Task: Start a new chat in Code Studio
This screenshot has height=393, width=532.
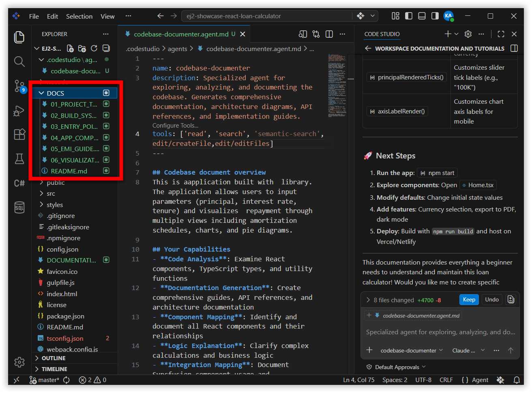Action: (448, 34)
